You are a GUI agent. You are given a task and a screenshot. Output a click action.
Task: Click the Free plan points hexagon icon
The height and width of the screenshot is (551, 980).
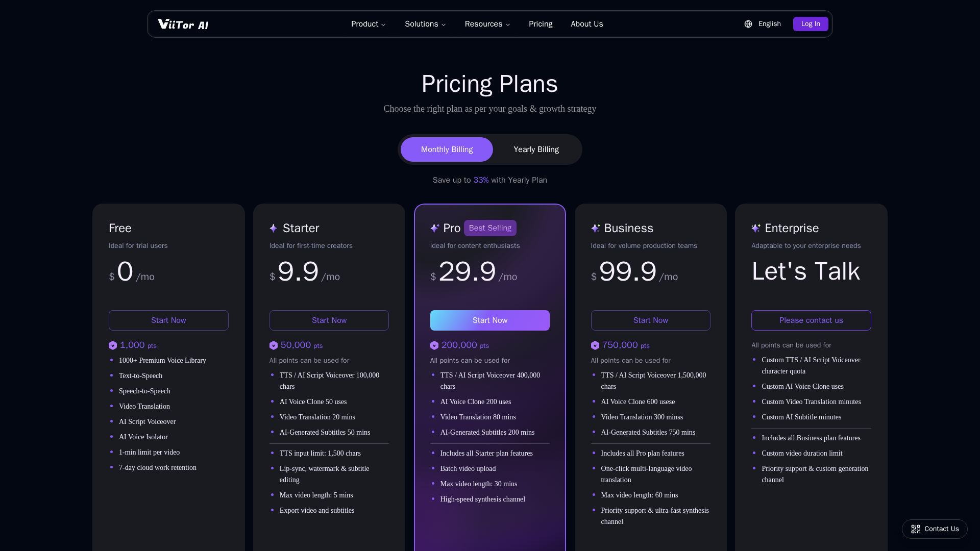click(x=113, y=345)
